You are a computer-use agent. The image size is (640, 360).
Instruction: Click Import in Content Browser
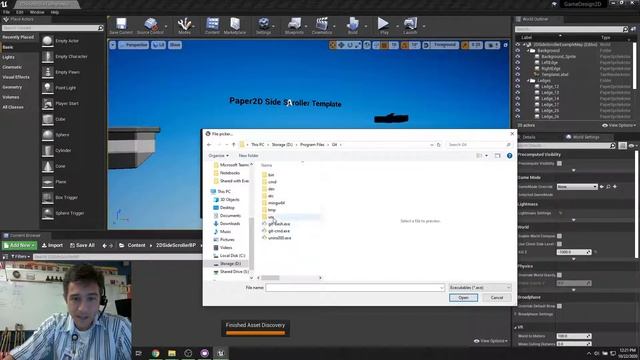52,245
